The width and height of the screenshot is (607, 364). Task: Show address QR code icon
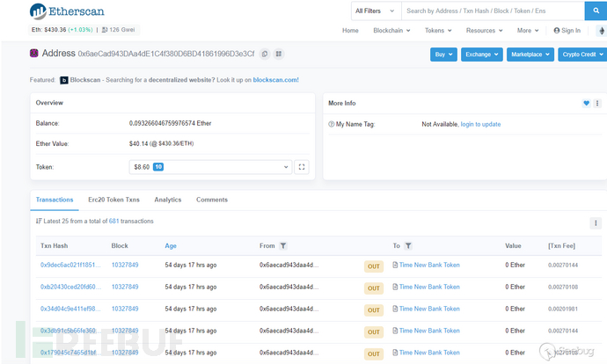click(279, 54)
